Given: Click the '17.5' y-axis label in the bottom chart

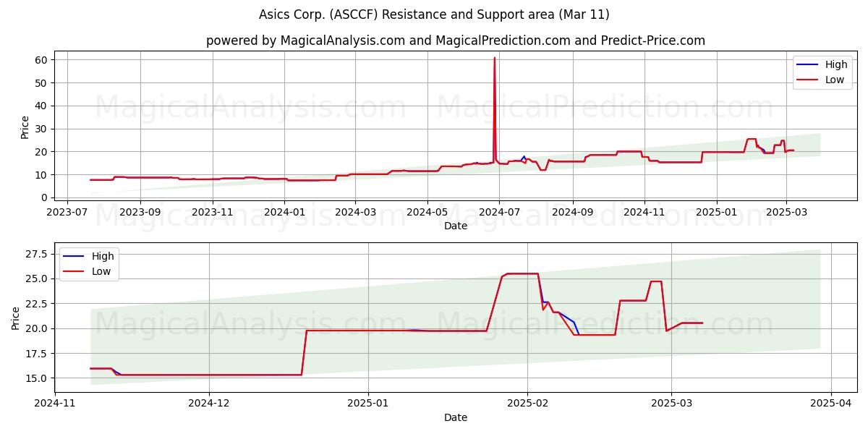Looking at the screenshot, I should 38,353.
